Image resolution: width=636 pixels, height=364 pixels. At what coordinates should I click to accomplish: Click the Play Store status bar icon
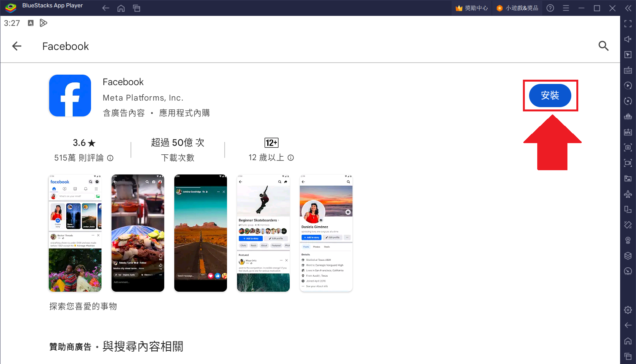43,23
